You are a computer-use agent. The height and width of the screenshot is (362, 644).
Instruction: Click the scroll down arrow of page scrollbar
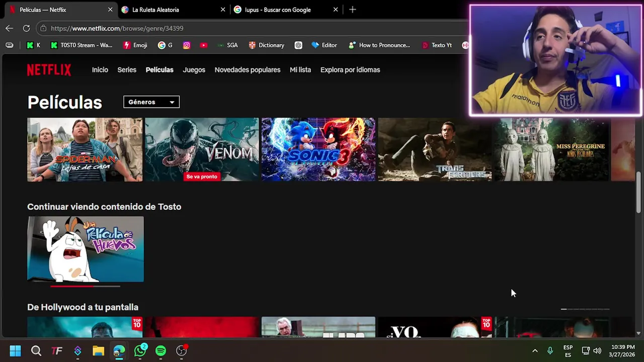(x=638, y=333)
